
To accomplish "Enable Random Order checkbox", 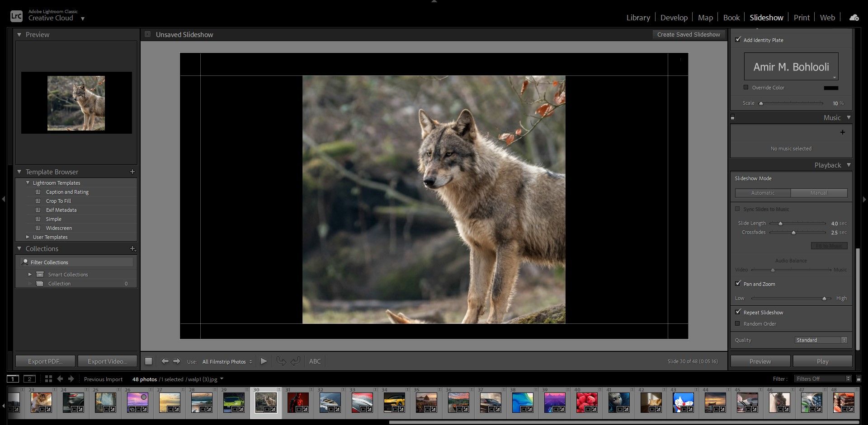I will tap(738, 324).
